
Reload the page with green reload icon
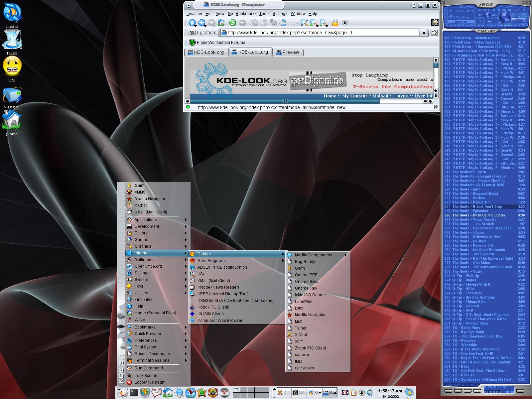point(233,23)
